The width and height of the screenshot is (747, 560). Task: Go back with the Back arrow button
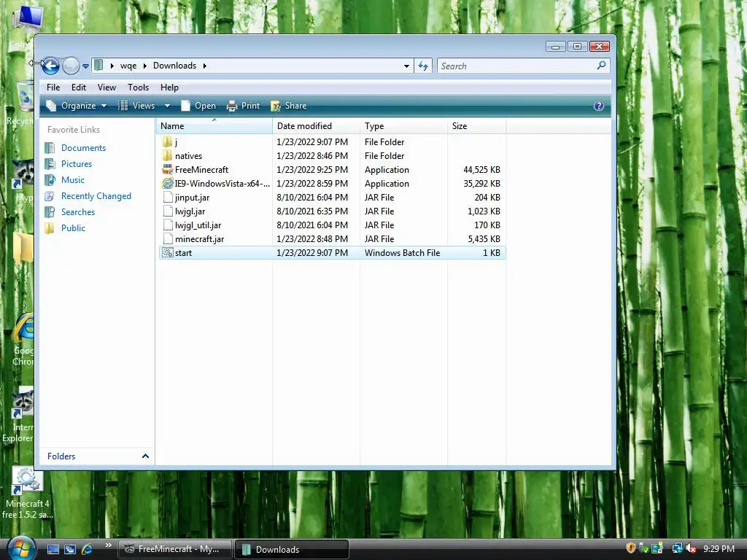(x=50, y=66)
